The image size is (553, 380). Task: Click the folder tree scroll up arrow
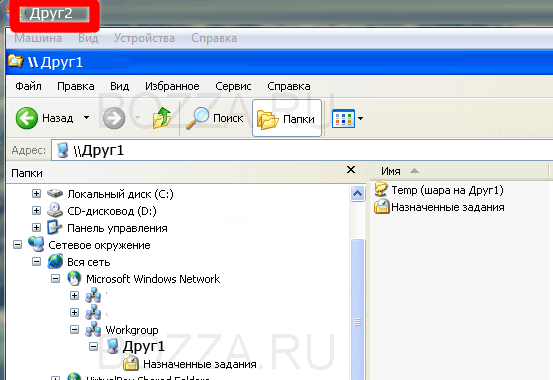tap(357, 194)
